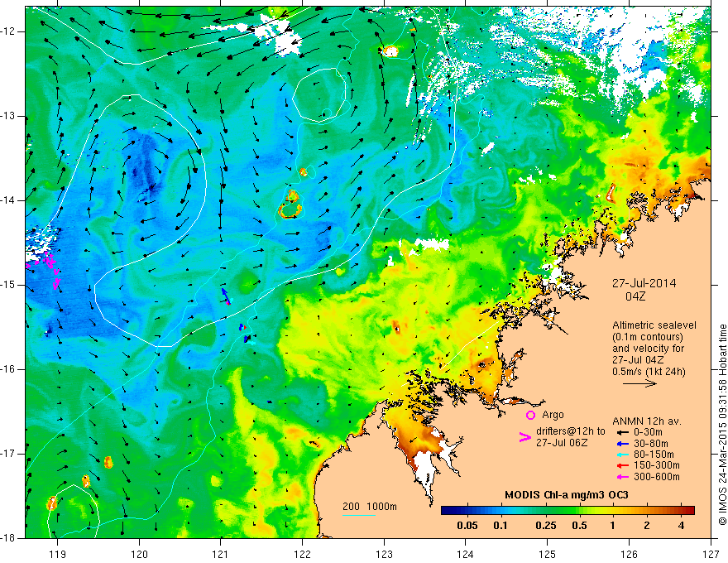Click the dark red end of chlorophyll colorbar
This screenshot has width=728, height=563.
click(x=689, y=511)
